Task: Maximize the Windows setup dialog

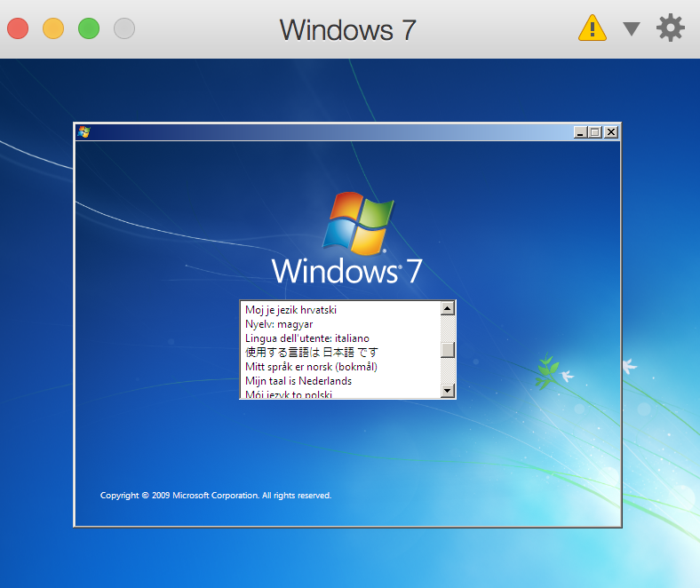Action: coord(595,132)
